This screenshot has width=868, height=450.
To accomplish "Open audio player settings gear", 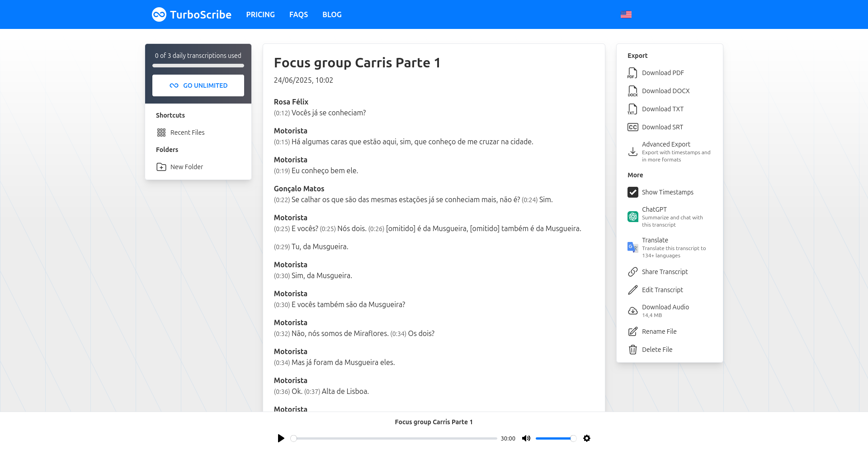I will (x=587, y=438).
